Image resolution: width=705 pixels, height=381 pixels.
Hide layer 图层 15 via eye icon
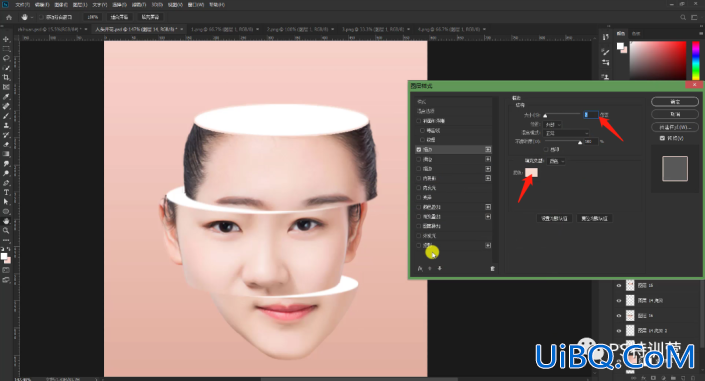(x=619, y=285)
